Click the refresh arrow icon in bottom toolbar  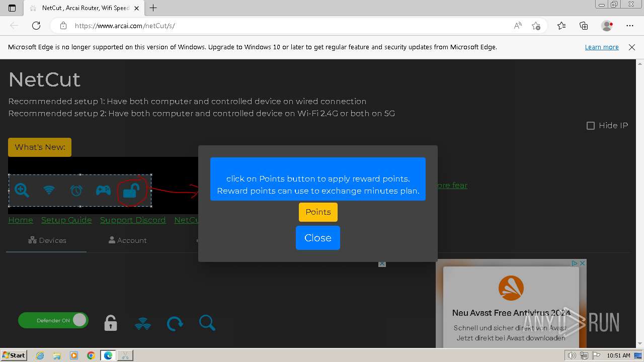click(175, 323)
